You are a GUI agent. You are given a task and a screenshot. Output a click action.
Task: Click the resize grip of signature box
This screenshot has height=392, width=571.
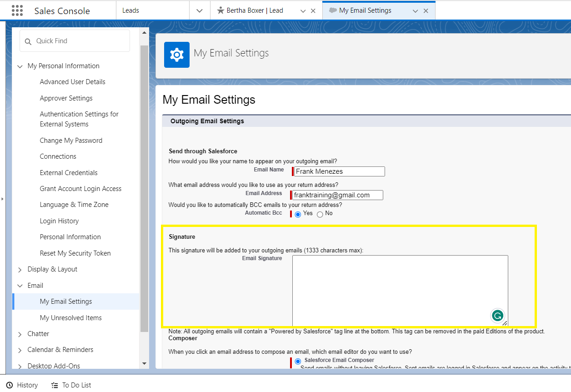click(x=505, y=323)
